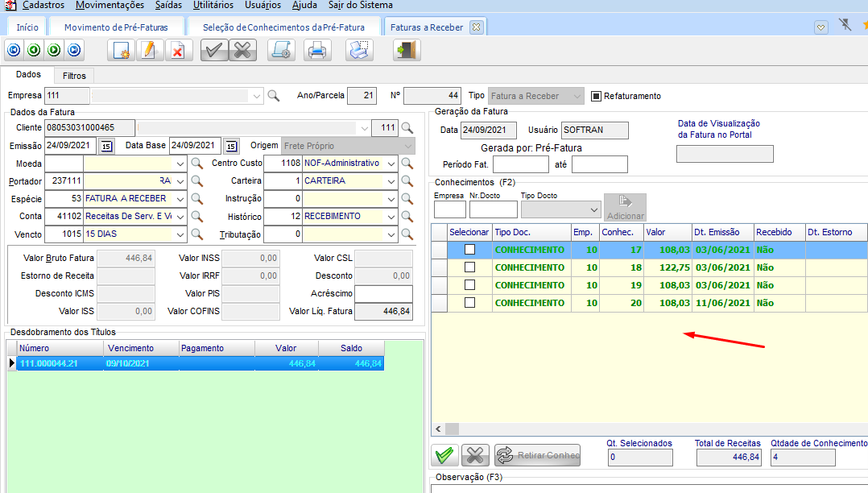The height and width of the screenshot is (493, 868).
Task: Click the Nr.Docto input field
Action: click(x=493, y=209)
